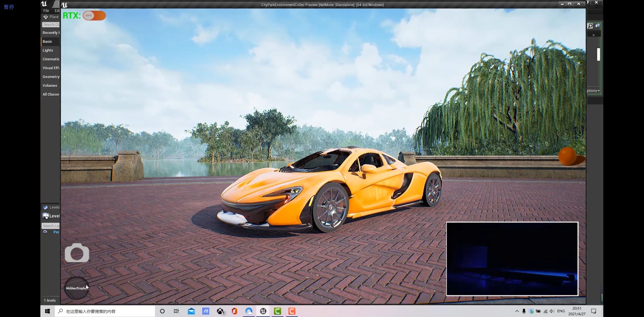The height and width of the screenshot is (317, 644).
Task: Select the Geometry category
Action: 50,77
